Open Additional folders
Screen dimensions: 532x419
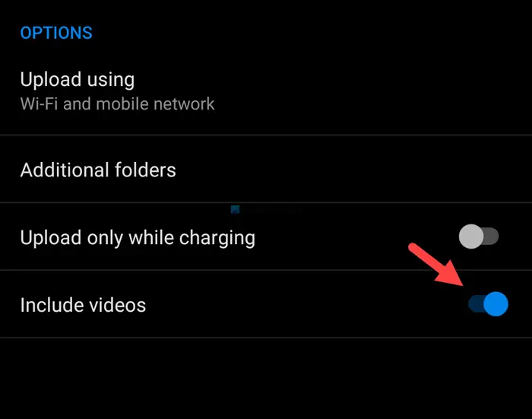click(266, 169)
